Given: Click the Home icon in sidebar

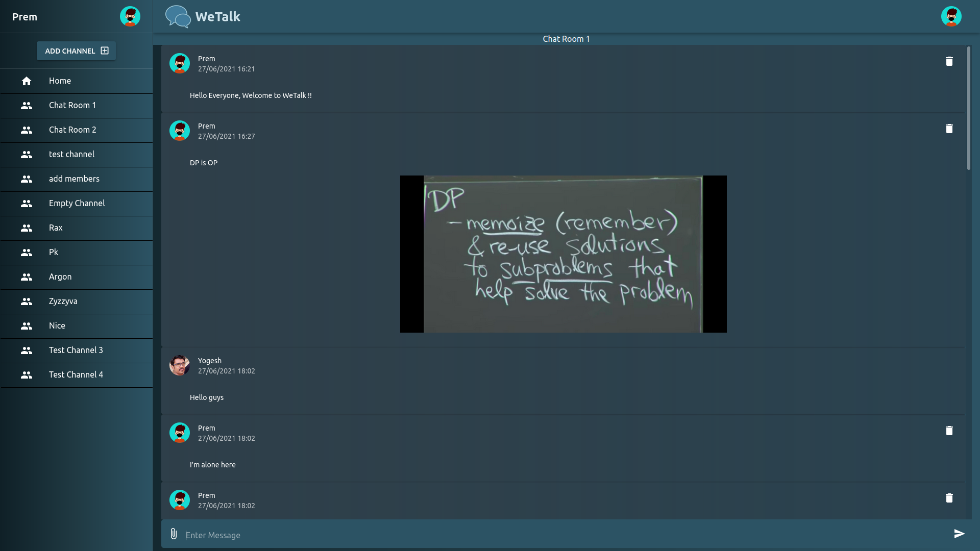Looking at the screenshot, I should tap(27, 81).
